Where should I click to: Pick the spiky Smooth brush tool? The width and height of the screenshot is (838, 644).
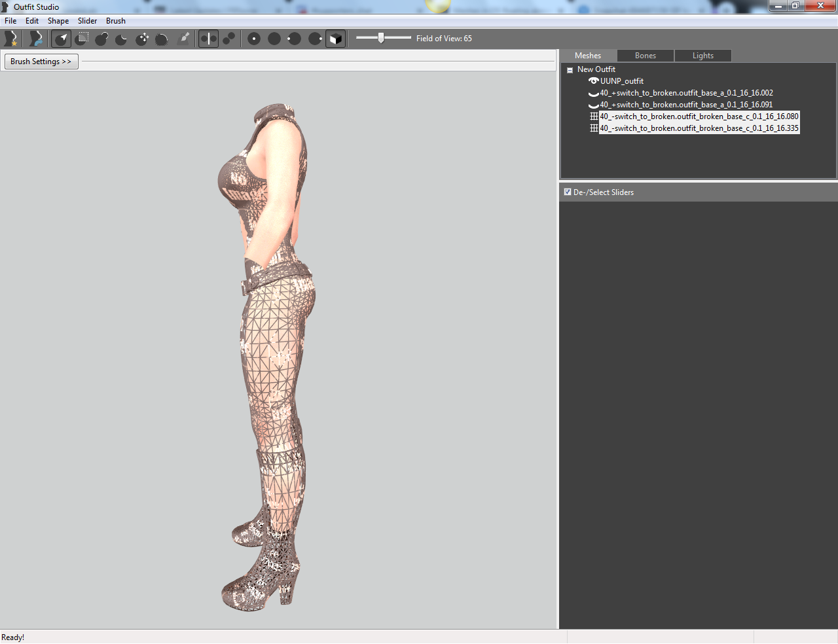coord(162,39)
